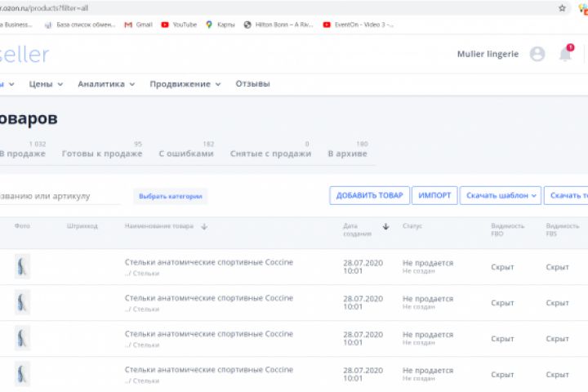Image resolution: width=588 pixels, height=392 pixels.
Task: Click the Выбрать категории button
Action: [170, 196]
